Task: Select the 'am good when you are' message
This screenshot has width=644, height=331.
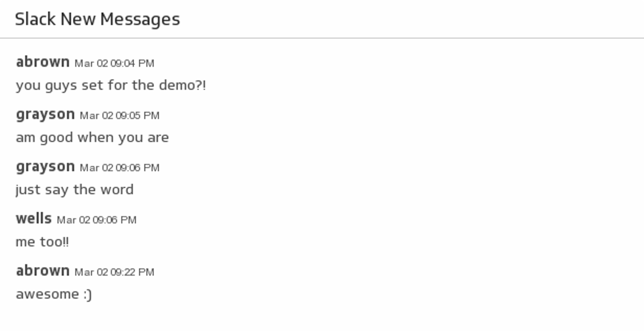Action: [x=92, y=137]
